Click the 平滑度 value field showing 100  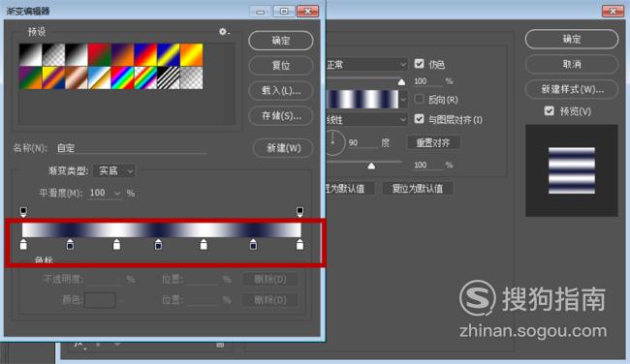click(x=100, y=193)
